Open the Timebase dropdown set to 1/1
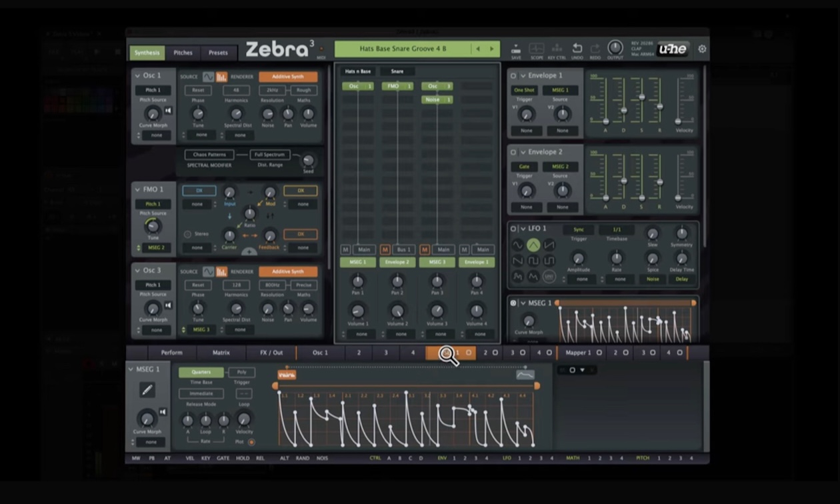The height and width of the screenshot is (504, 840). (617, 231)
